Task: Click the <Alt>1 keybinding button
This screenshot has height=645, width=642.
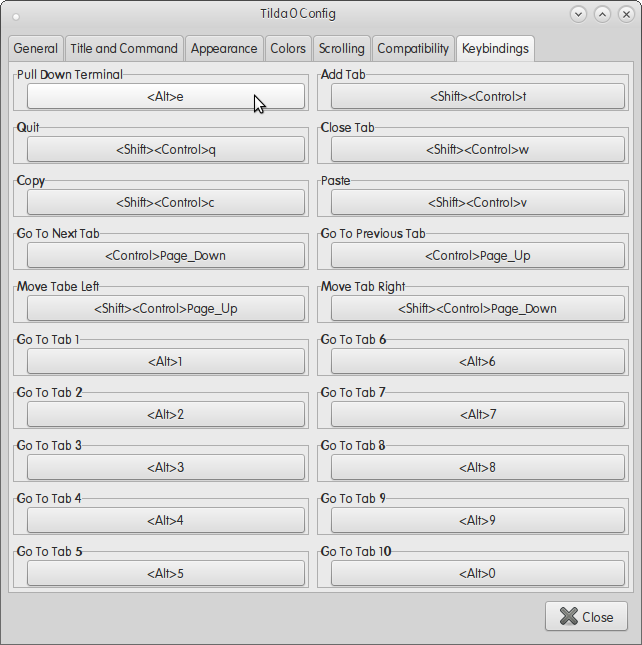Action: 166,362
